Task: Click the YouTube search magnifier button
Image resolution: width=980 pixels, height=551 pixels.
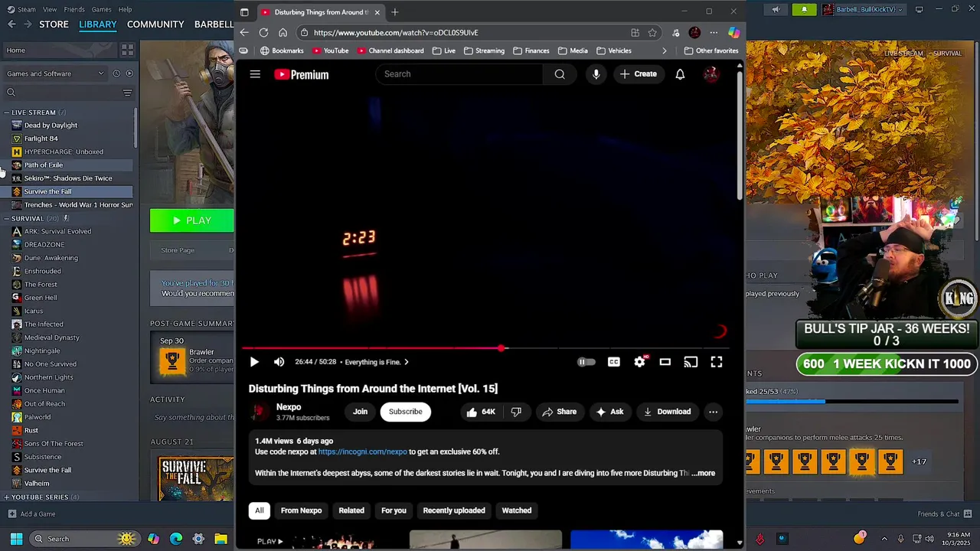Action: [x=560, y=74]
